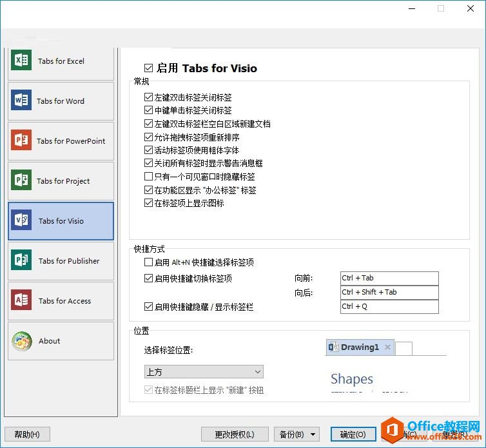Toggle 活动标签项使用粗体字体 checkbox
486x448 pixels.
148,150
